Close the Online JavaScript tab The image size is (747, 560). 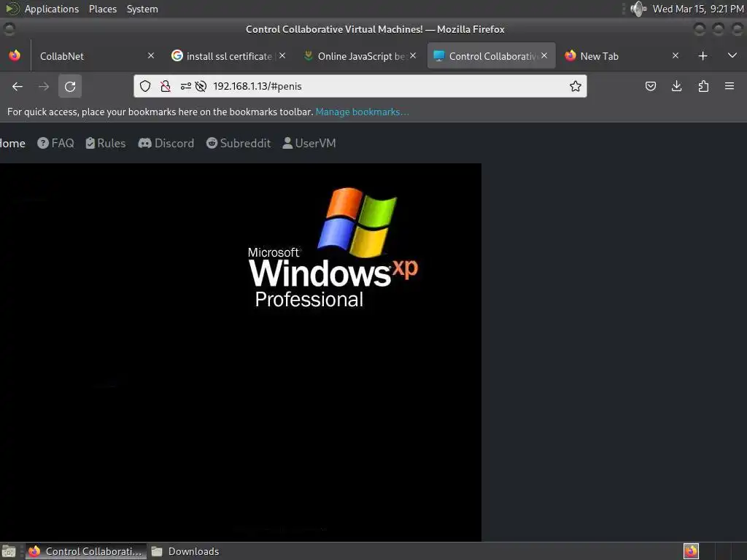tap(413, 55)
